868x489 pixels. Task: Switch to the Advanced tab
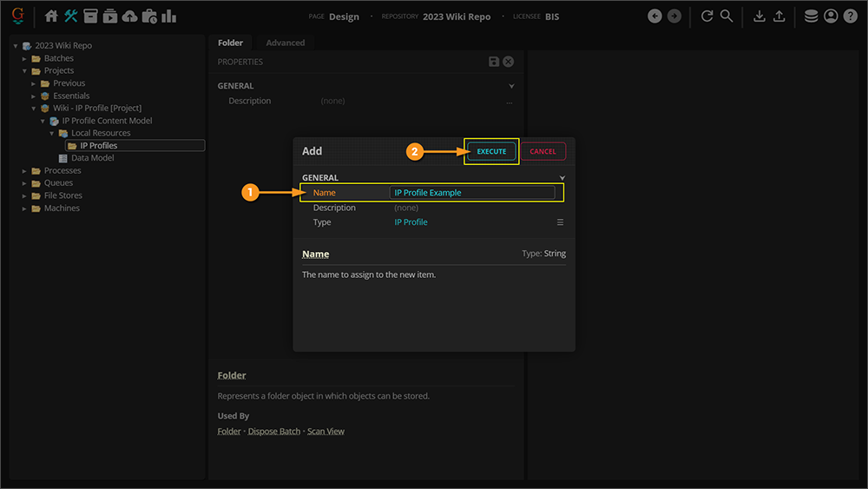pyautogui.click(x=285, y=43)
